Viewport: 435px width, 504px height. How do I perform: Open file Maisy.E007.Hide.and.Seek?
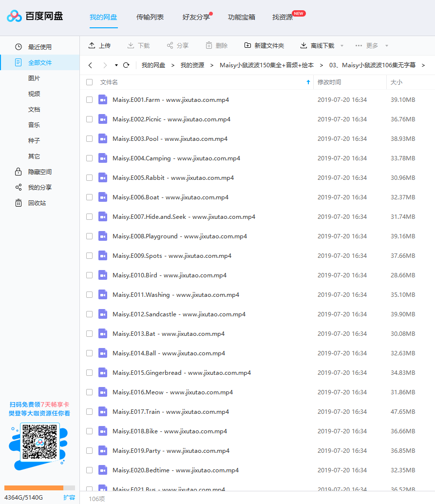pos(184,216)
